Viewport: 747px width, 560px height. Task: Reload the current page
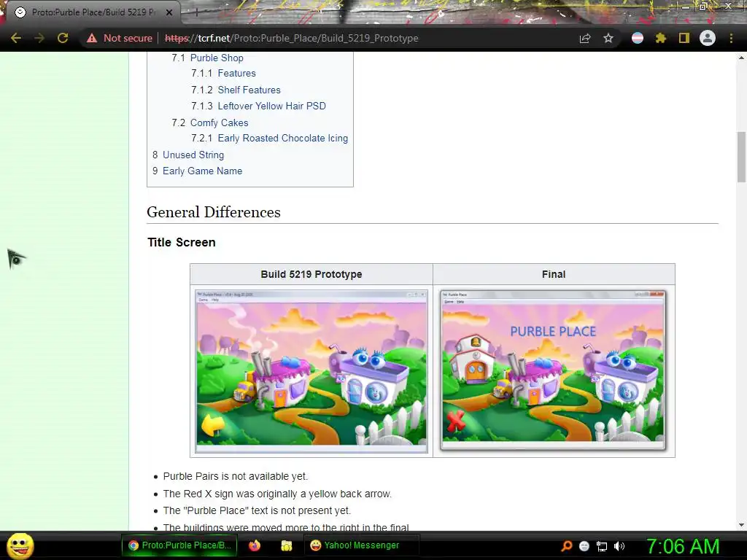coord(63,38)
